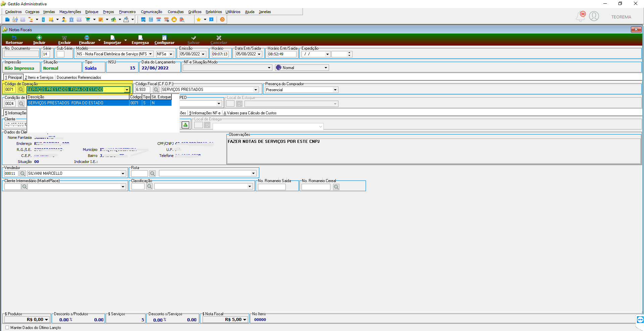The width and height of the screenshot is (644, 331).
Task: Open the NFSe dropdown
Action: tap(171, 54)
